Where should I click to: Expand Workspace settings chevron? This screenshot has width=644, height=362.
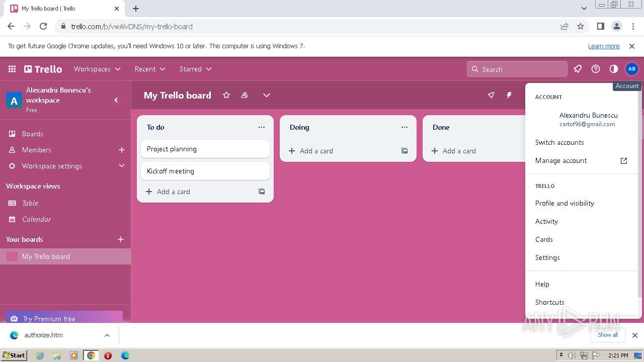[x=121, y=166]
